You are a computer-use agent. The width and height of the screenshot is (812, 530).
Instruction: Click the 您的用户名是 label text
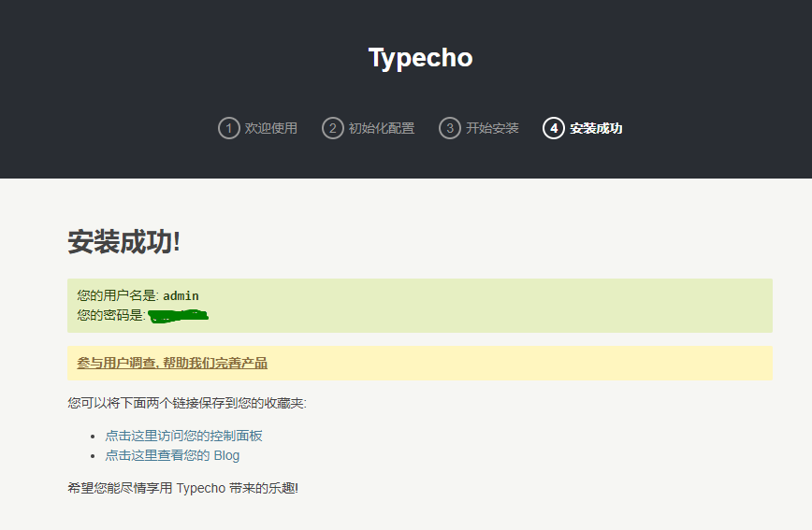point(118,295)
